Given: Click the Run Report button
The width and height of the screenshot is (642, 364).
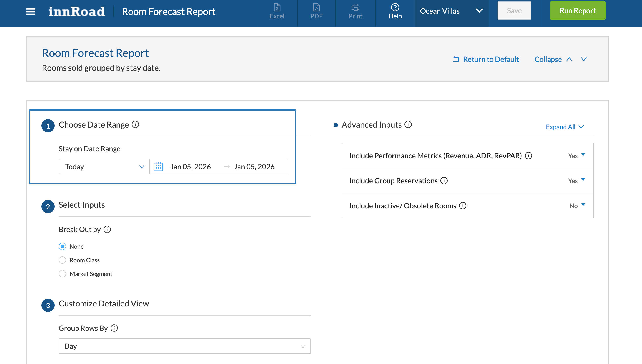Looking at the screenshot, I should (577, 10).
